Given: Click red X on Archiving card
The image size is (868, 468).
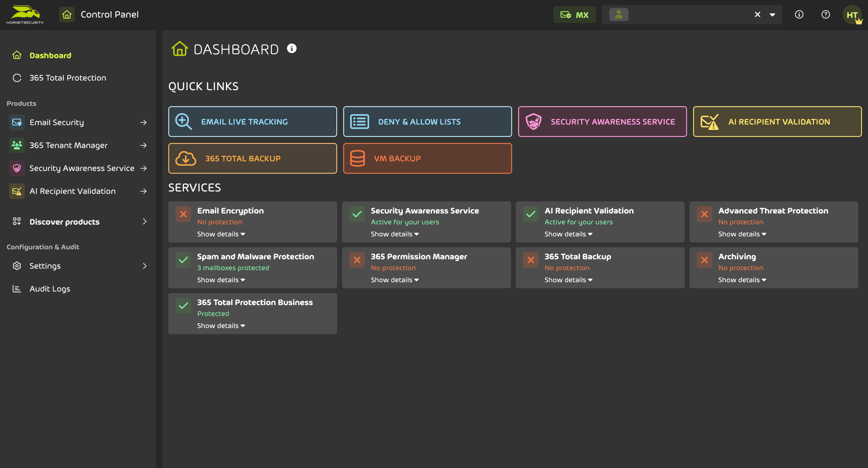Looking at the screenshot, I should click(x=705, y=260).
